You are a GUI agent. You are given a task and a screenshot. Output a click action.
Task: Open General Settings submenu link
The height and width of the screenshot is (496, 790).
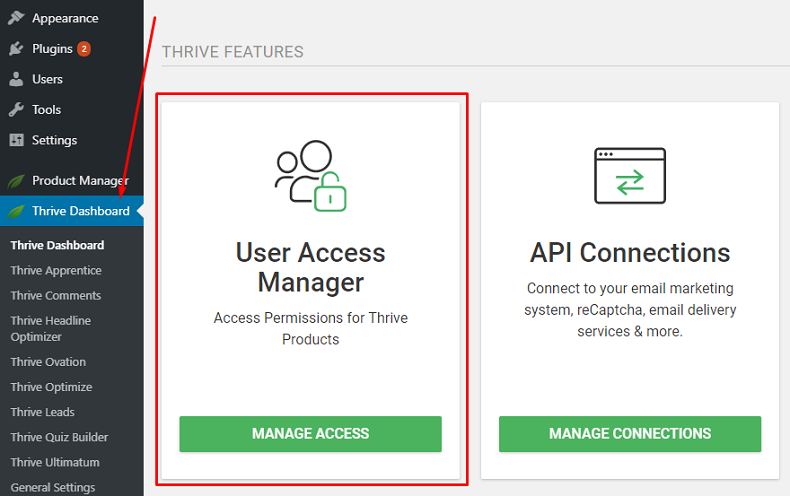coord(53,487)
